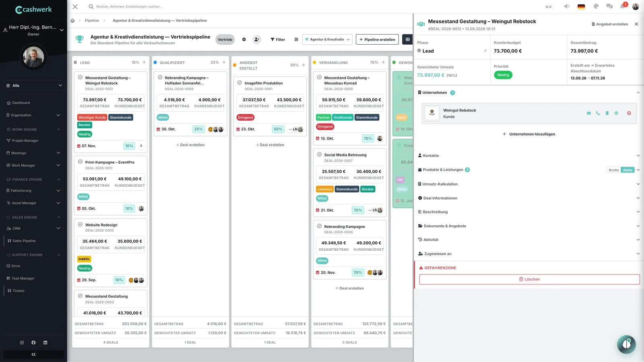Click the add user icon beside Vertrieb
This screenshot has width=644, height=362.
(x=256, y=39)
